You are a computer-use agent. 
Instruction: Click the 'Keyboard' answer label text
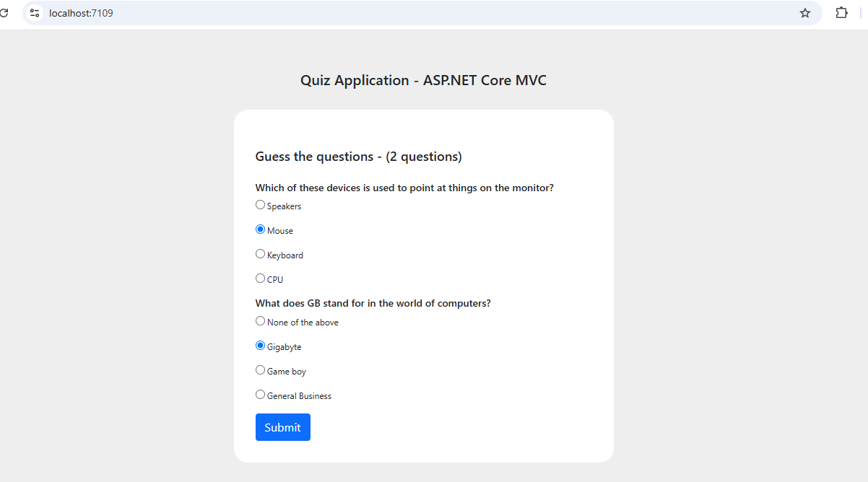coord(285,255)
